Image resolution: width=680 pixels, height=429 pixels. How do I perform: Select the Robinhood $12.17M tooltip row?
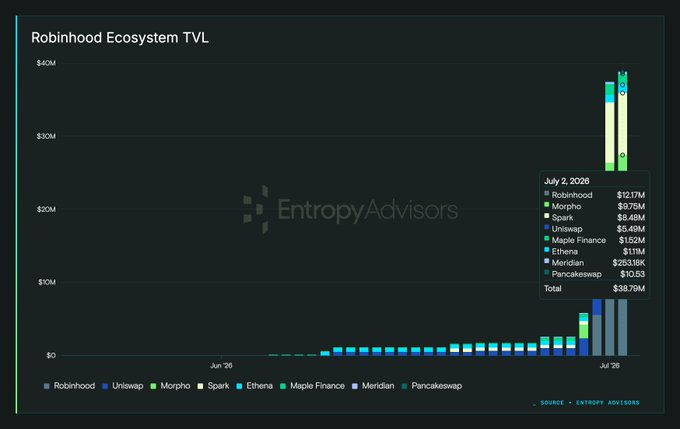point(594,195)
